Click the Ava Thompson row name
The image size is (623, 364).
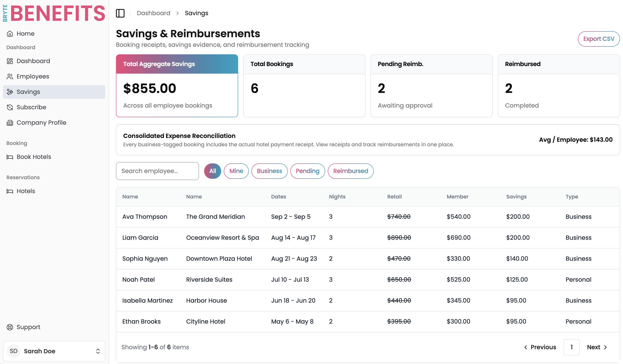click(x=145, y=217)
